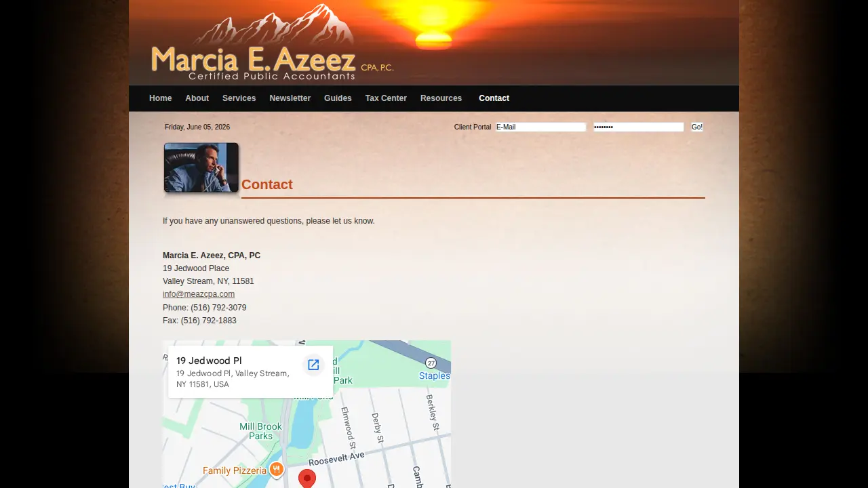868x488 pixels.
Task: Open the Services menu item
Action: click(x=239, y=98)
